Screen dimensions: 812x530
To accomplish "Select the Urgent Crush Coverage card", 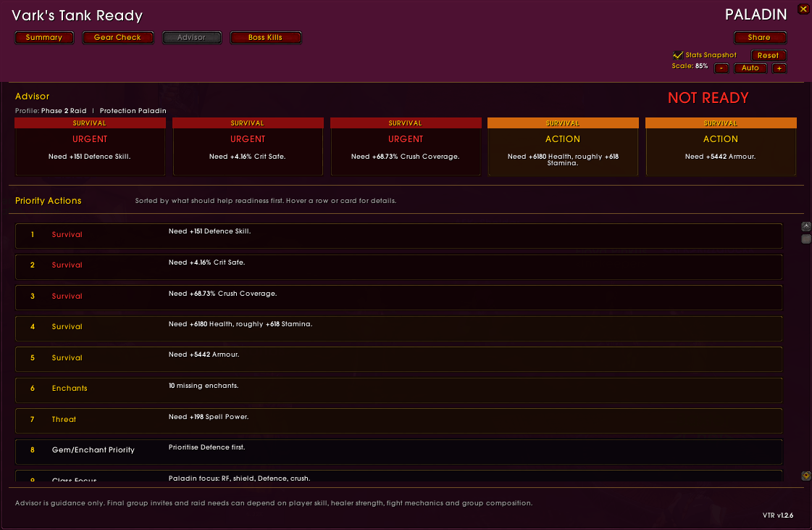I will click(x=406, y=146).
